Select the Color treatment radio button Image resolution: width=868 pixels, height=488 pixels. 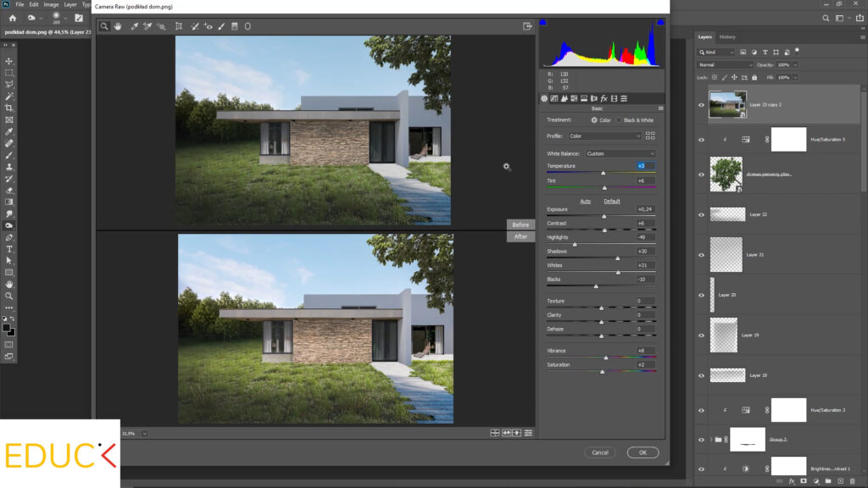[x=594, y=120]
